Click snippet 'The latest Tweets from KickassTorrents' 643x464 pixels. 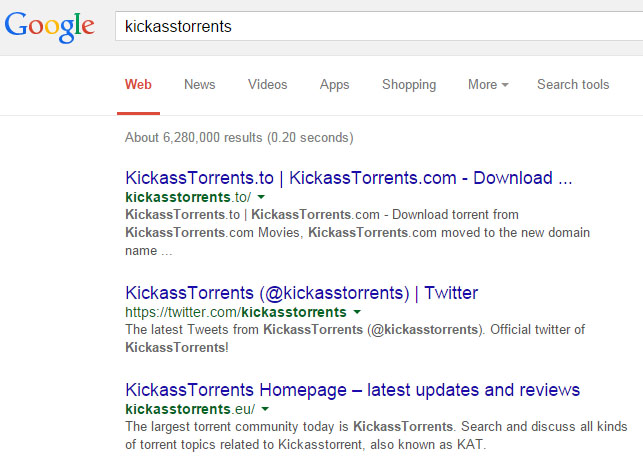pyautogui.click(x=244, y=329)
